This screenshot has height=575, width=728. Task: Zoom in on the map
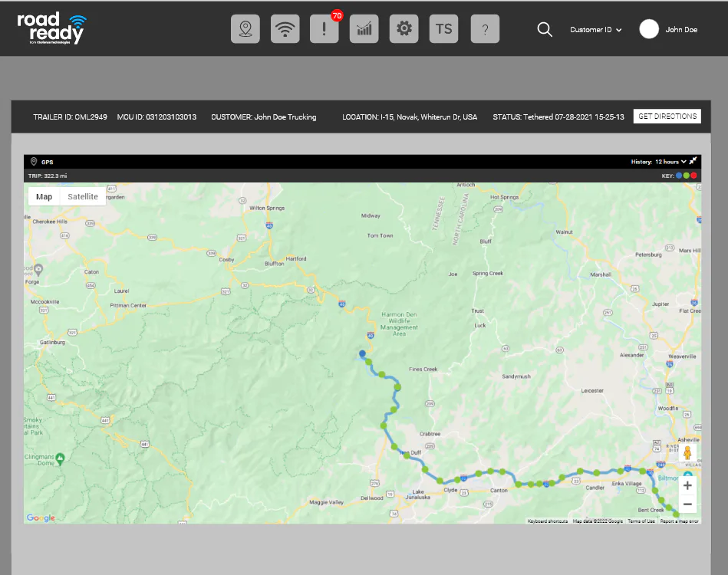tap(687, 485)
